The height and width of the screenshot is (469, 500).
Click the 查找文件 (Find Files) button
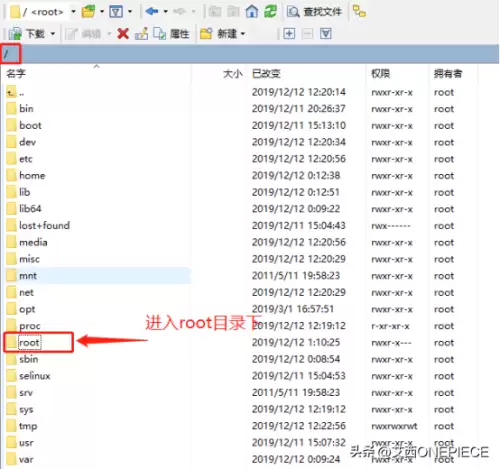(x=315, y=12)
